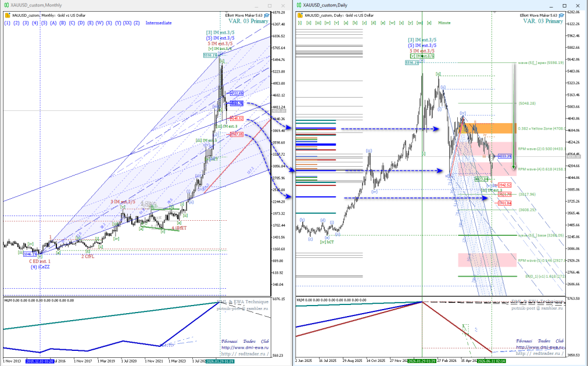This screenshot has width=588, height=366.
Task: Select the red 3987.85 price label
Action: click(236, 134)
